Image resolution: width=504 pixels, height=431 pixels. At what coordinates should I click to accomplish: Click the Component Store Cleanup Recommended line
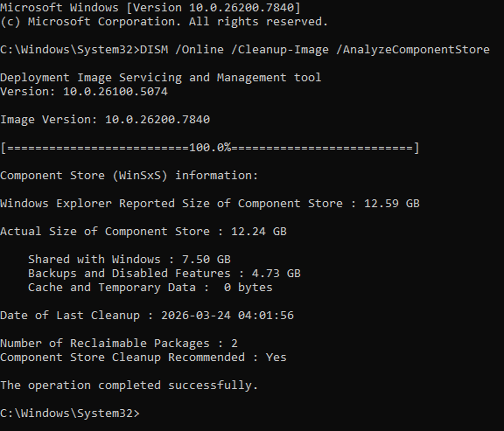(143, 358)
